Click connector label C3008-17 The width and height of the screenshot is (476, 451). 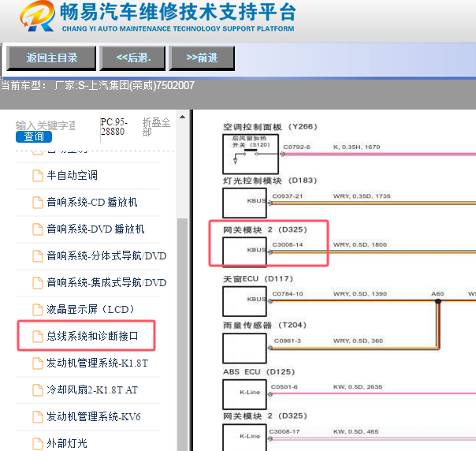tap(284, 432)
